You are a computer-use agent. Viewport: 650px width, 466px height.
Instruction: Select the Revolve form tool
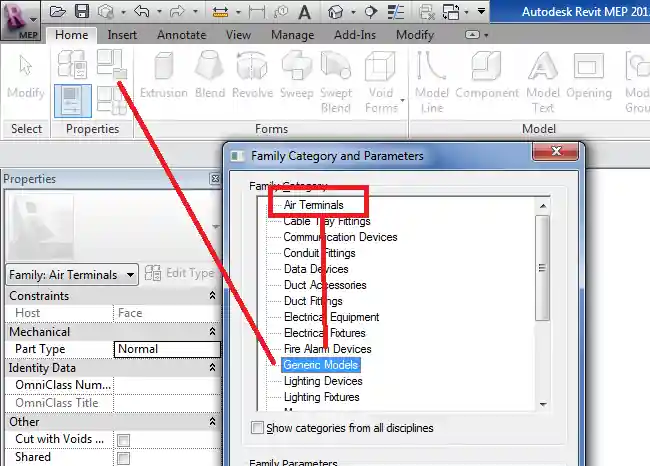pos(253,76)
